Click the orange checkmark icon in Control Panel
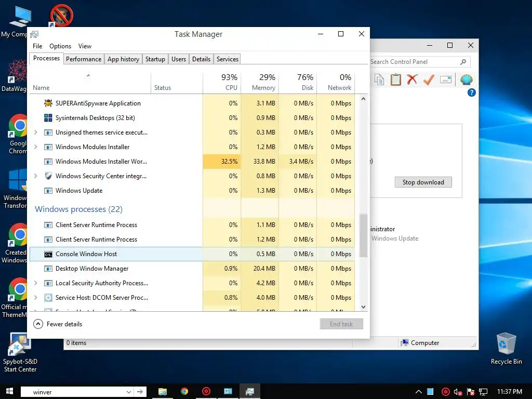 tap(429, 79)
